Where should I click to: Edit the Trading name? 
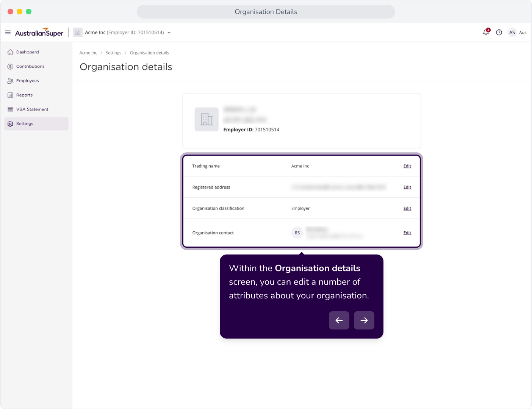point(407,166)
